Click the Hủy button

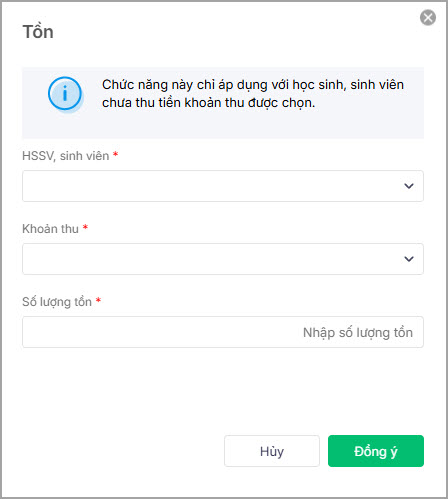click(x=272, y=451)
